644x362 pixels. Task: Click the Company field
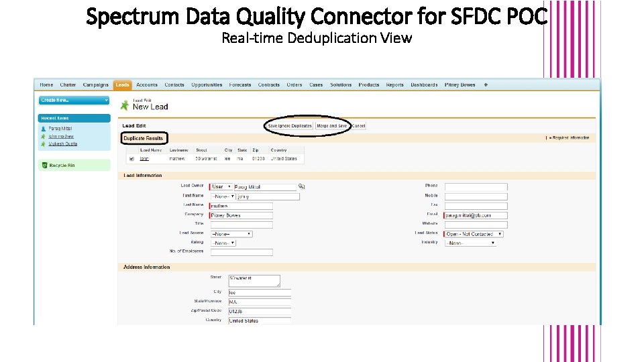[x=241, y=215]
